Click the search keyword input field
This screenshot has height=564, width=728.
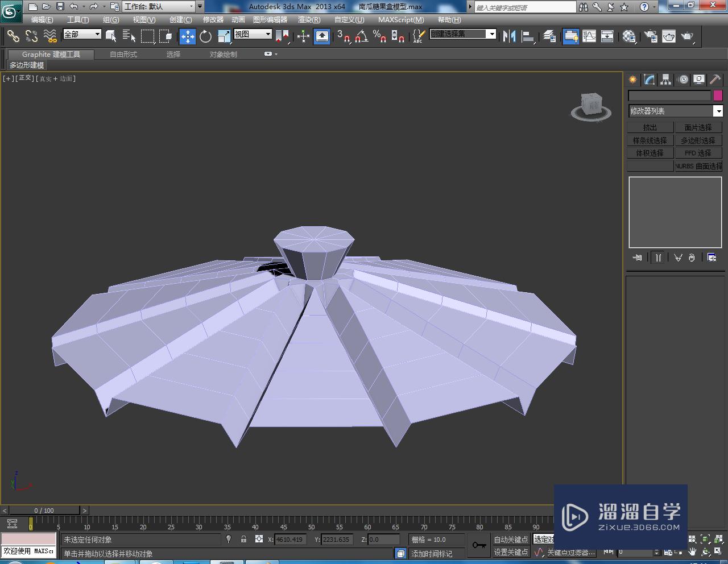coord(525,7)
